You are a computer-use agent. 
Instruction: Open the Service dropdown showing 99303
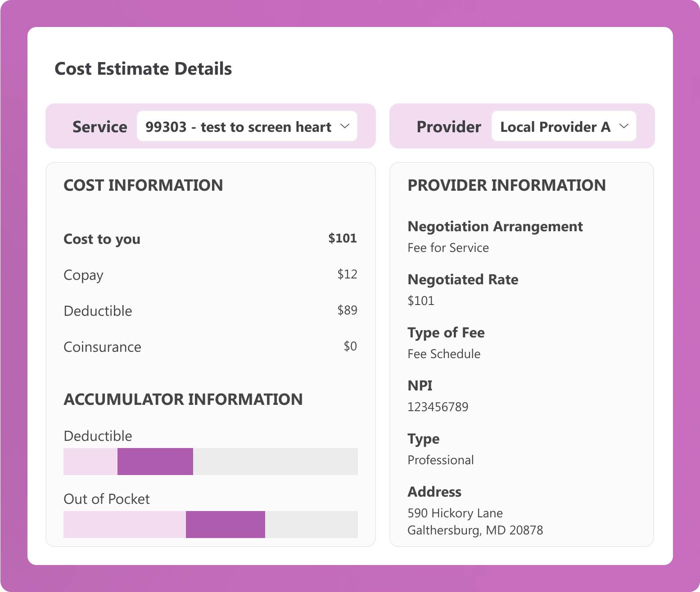(239, 127)
